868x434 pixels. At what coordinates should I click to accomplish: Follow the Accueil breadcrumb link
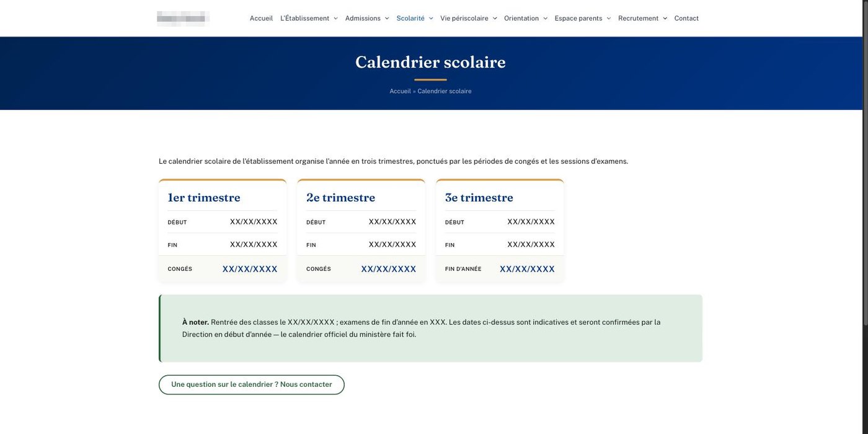point(400,91)
